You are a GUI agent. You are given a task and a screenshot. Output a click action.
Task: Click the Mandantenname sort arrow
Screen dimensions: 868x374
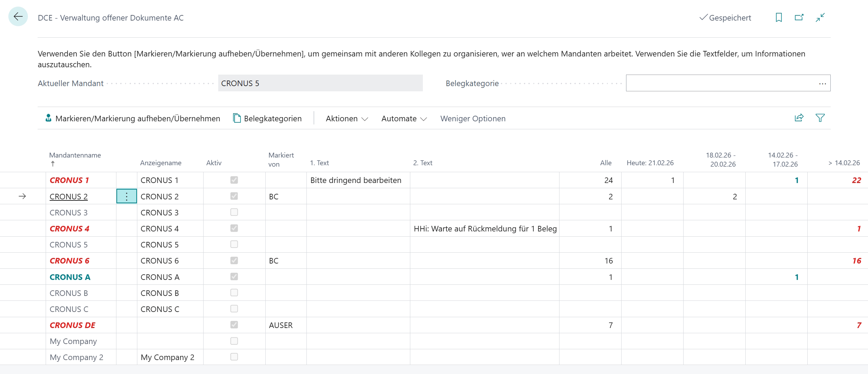coord(52,164)
